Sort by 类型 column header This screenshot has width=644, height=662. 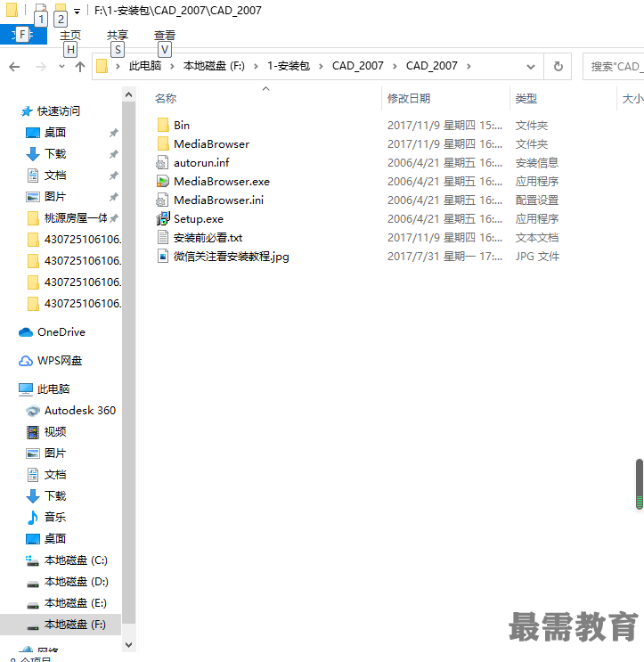(x=526, y=98)
